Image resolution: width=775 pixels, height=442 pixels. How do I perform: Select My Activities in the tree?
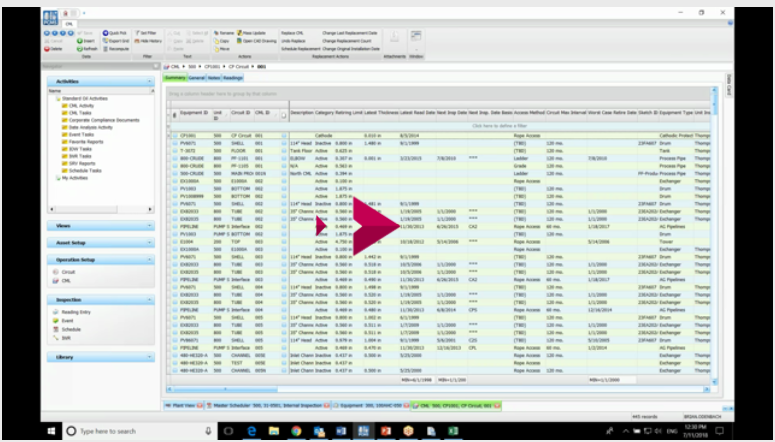(72, 178)
